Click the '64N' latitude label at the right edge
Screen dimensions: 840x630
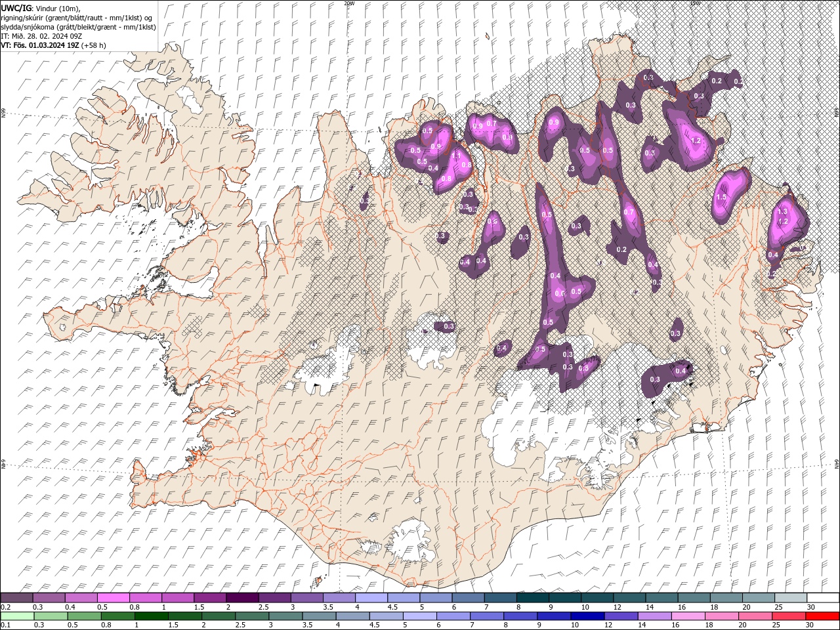pyautogui.click(x=837, y=464)
